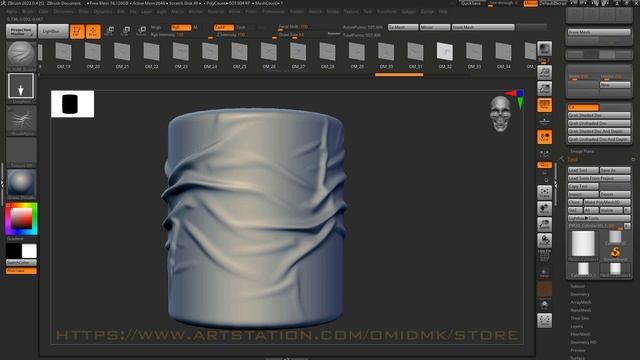Open the Texture Off selector

click(x=21, y=152)
